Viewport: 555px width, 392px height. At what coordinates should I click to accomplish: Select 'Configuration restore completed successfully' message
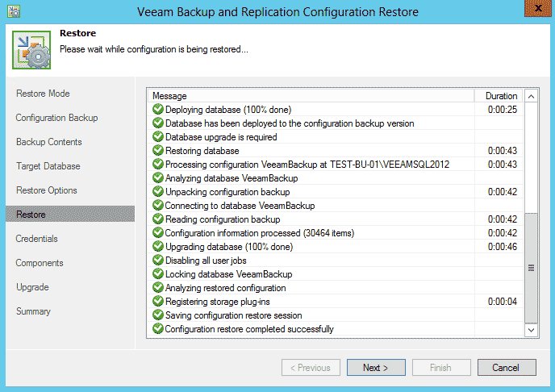249,329
